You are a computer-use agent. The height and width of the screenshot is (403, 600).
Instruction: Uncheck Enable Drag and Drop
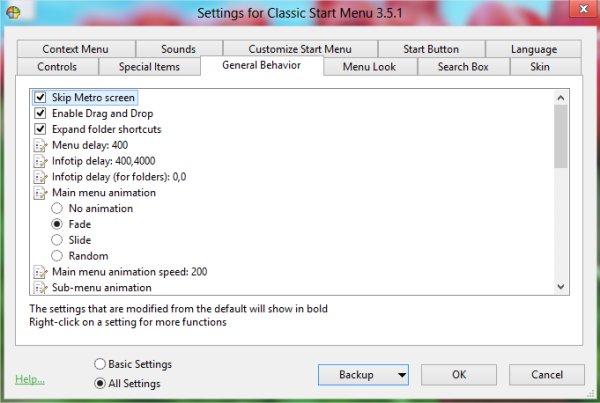coord(40,113)
